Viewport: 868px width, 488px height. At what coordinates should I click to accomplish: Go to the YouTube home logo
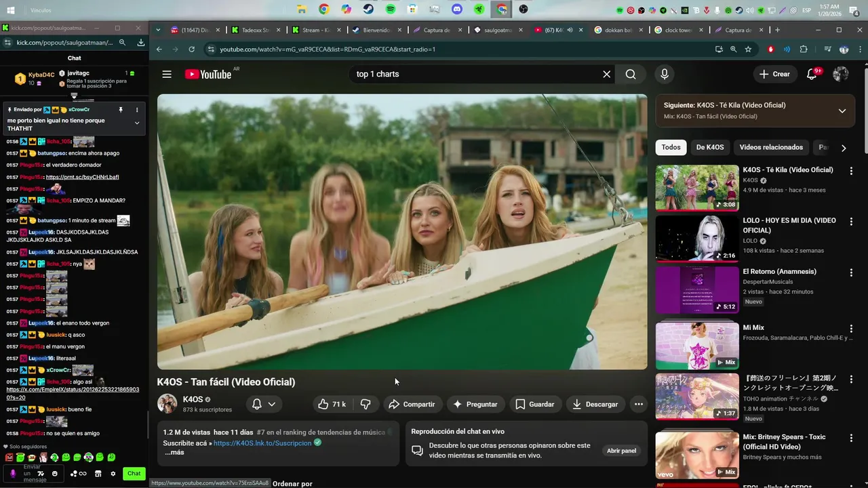[208, 74]
